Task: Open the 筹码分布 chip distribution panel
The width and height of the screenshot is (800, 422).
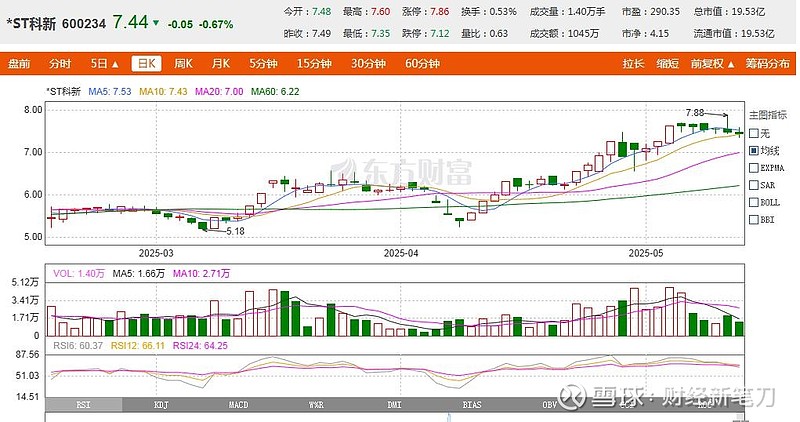Action: pos(768,64)
